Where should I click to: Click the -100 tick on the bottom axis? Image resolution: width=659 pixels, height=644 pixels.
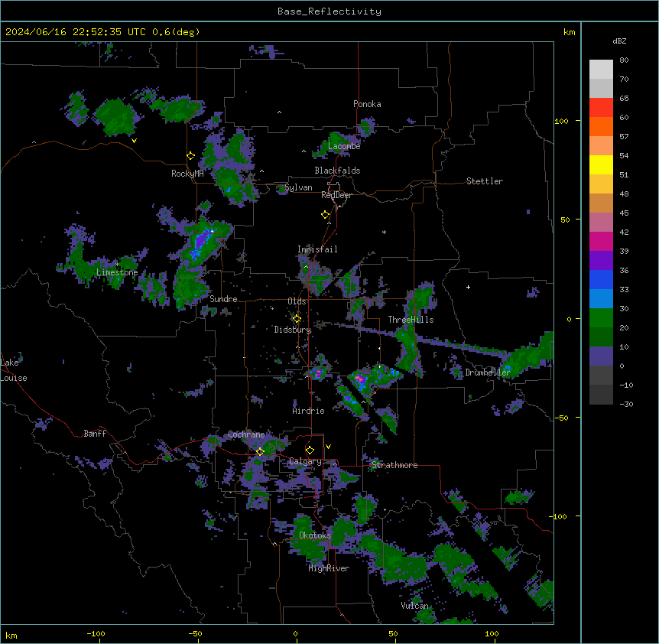coord(96,634)
